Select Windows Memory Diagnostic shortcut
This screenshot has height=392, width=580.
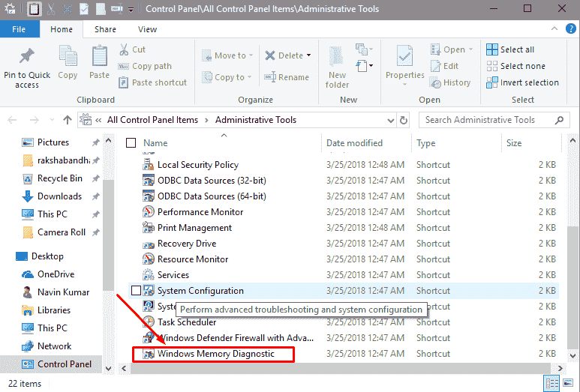(x=216, y=354)
